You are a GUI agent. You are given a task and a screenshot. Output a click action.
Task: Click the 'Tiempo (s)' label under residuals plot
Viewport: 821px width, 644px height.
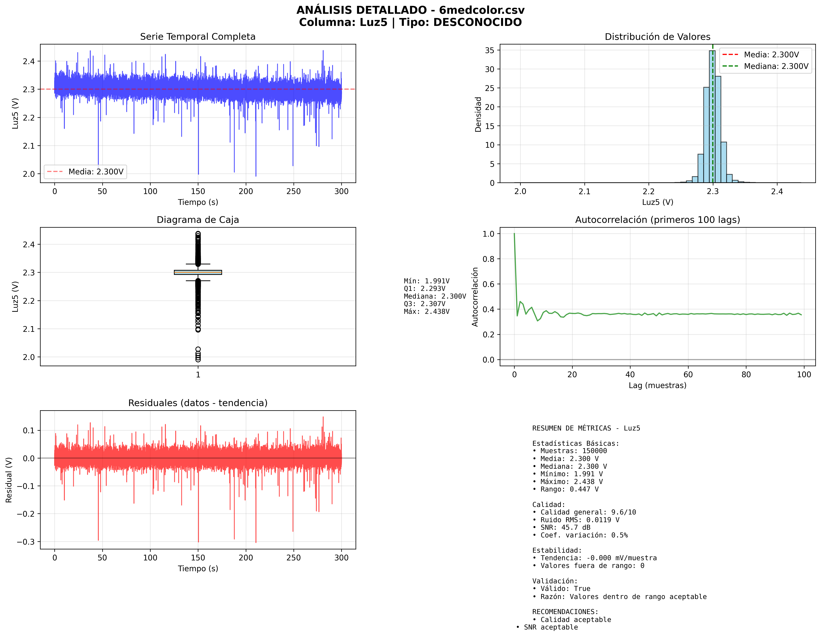point(198,569)
